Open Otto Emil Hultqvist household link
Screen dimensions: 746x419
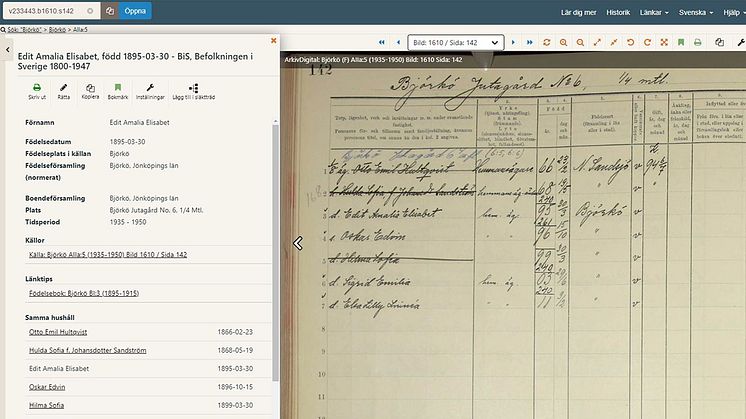pos(58,332)
